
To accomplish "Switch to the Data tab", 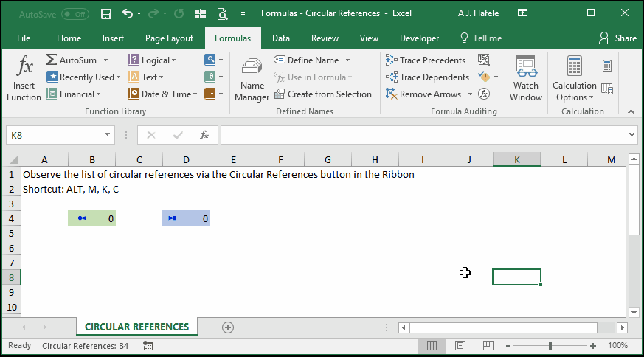I will coord(281,38).
